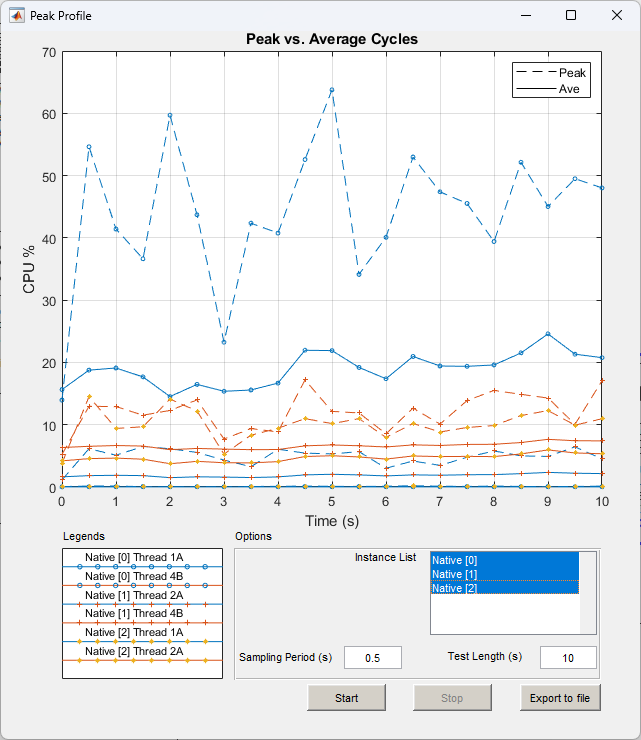Choose Native [2] in the Instance List
Image resolution: width=641 pixels, height=740 pixels.
tap(504, 588)
